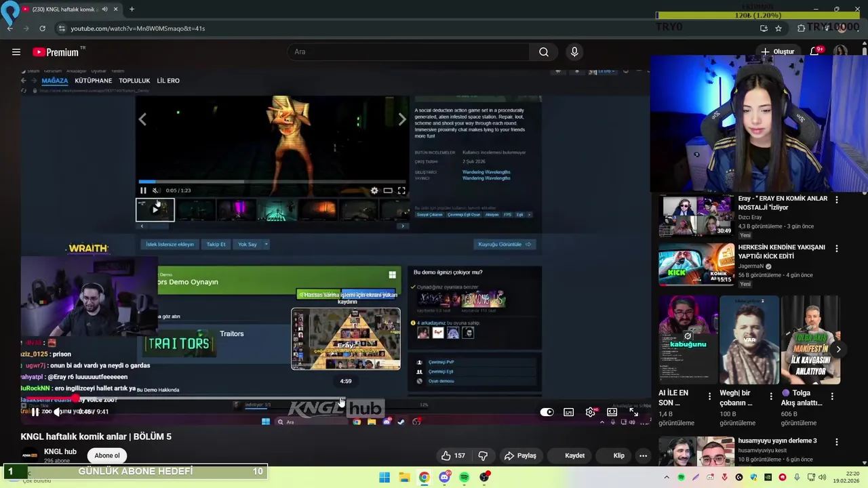This screenshot has width=868, height=488.
Task: Reload the page in Chrome
Action: (x=42, y=28)
